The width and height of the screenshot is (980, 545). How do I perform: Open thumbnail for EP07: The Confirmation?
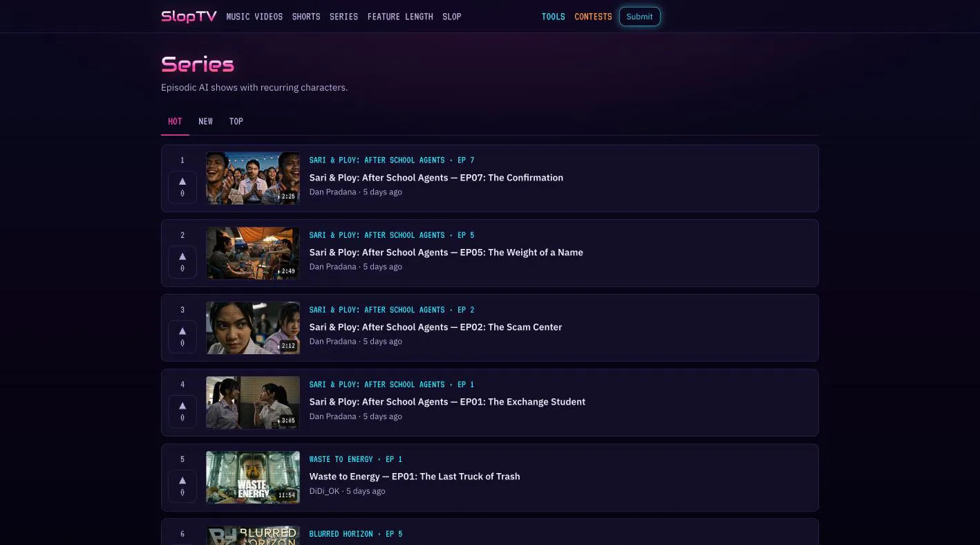click(253, 178)
